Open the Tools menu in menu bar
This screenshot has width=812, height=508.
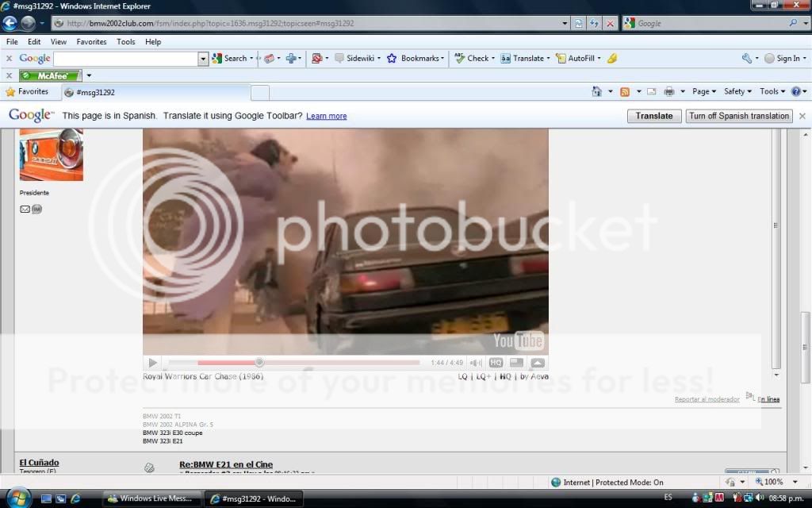pyautogui.click(x=125, y=41)
